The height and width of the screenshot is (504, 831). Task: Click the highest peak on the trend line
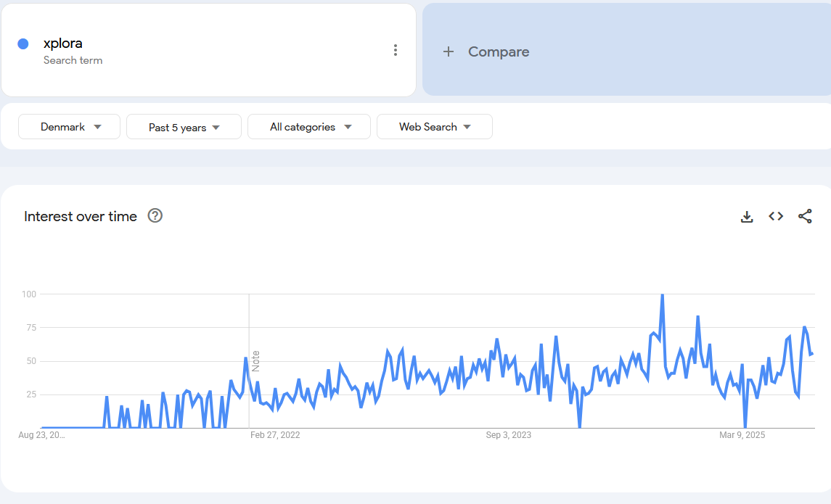662,295
